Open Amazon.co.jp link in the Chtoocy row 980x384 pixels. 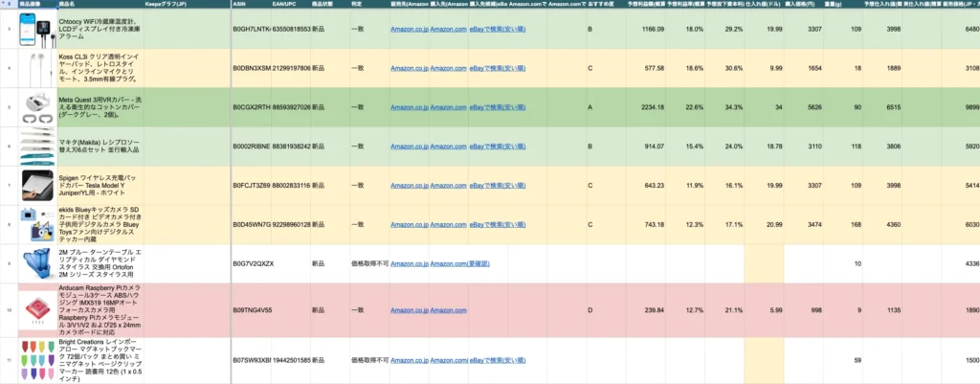point(410,30)
